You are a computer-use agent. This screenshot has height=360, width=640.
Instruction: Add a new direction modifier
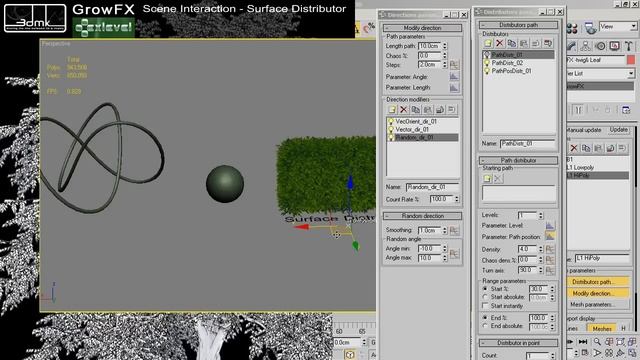click(x=392, y=109)
